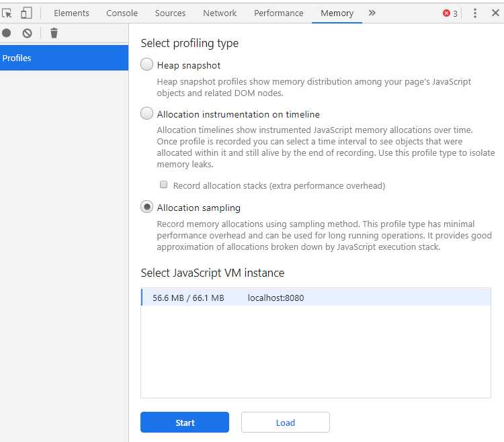Image resolution: width=504 pixels, height=442 pixels.
Task: Click the Select profiling type heading
Action: pos(190,43)
